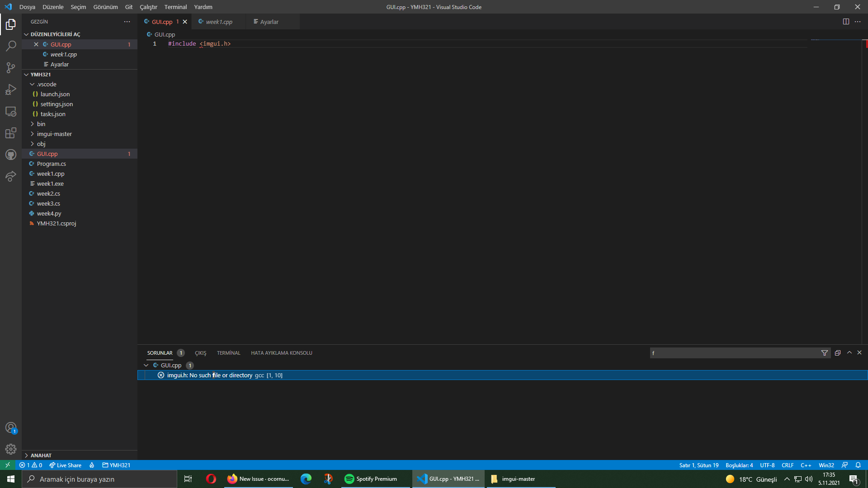Click the Windows Start button
868x488 pixels.
point(11,479)
